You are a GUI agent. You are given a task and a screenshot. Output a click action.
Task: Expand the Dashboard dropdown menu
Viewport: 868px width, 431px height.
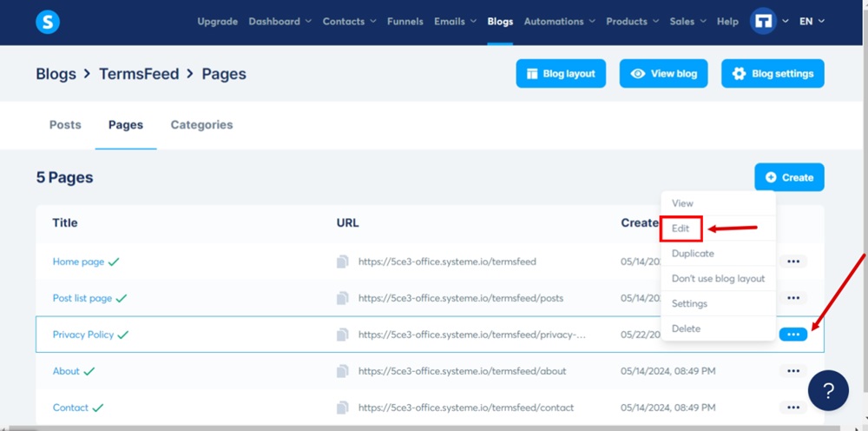pyautogui.click(x=280, y=22)
